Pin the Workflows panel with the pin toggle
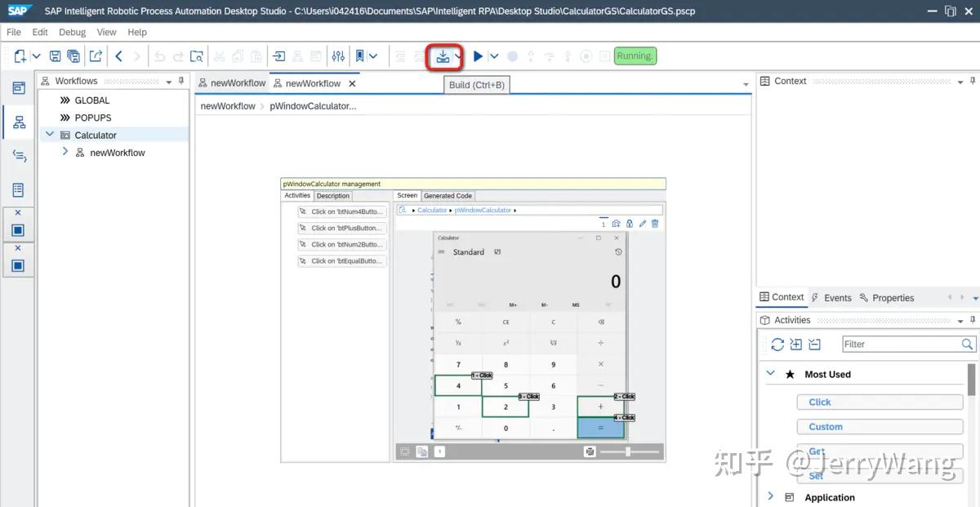This screenshot has height=507, width=980. click(180, 81)
